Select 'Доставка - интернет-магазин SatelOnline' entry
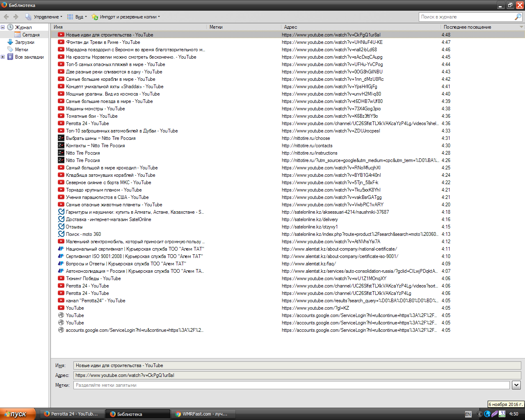Viewport: 525px width, 420px height. 288,219
